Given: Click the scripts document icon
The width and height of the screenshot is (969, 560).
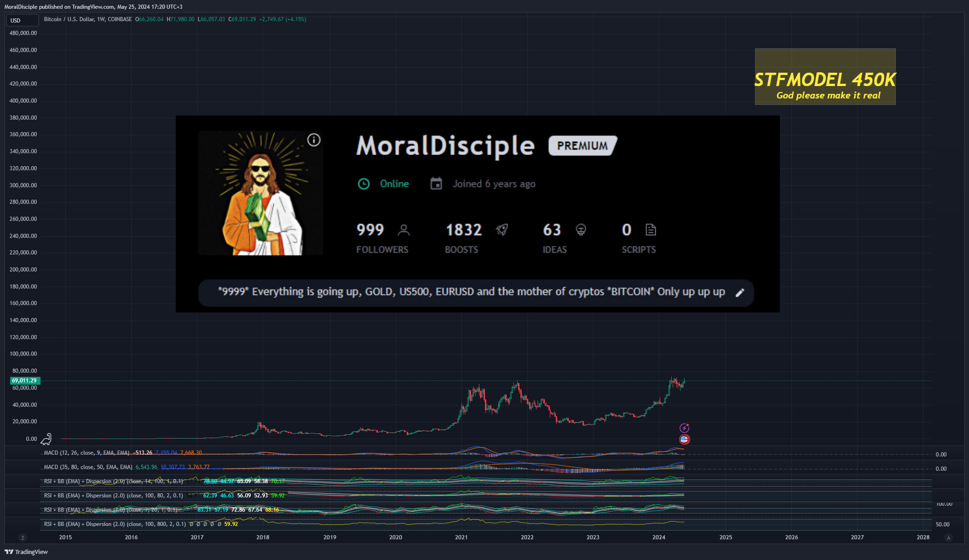Looking at the screenshot, I should pos(651,230).
